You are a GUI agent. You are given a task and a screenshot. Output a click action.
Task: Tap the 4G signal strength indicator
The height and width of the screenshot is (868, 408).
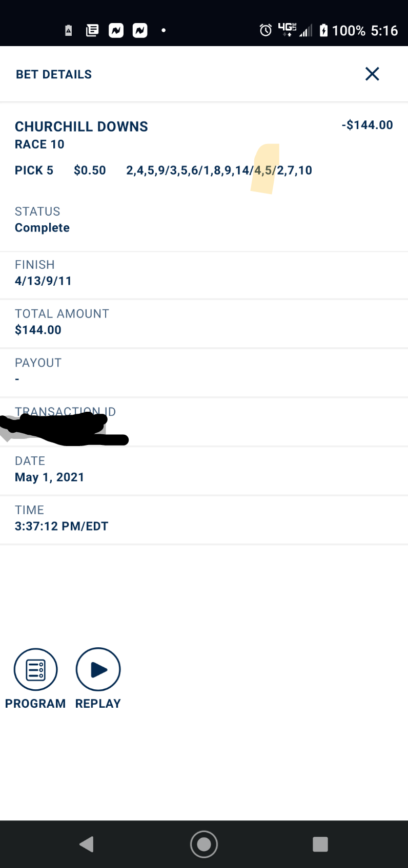(x=294, y=30)
